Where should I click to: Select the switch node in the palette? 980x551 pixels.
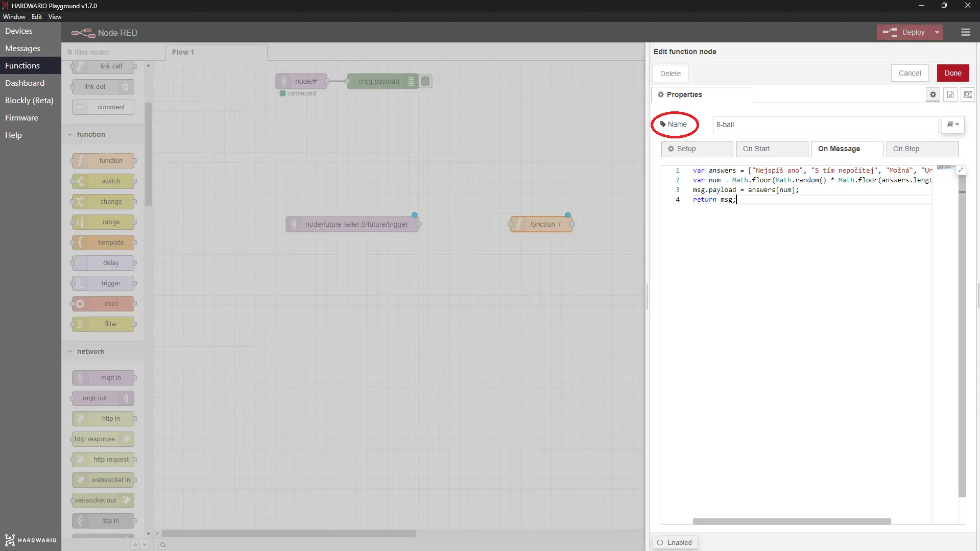click(103, 181)
